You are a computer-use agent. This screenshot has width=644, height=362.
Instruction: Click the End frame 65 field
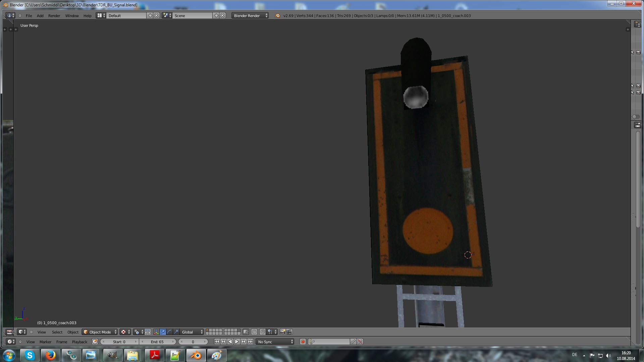(x=157, y=342)
